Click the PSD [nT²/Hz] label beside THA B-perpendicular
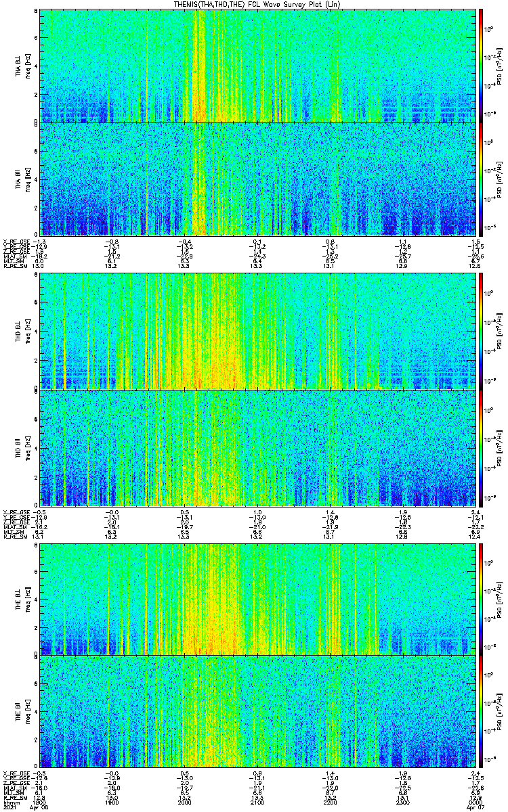Viewport: 508px width, 812px height. click(x=500, y=66)
